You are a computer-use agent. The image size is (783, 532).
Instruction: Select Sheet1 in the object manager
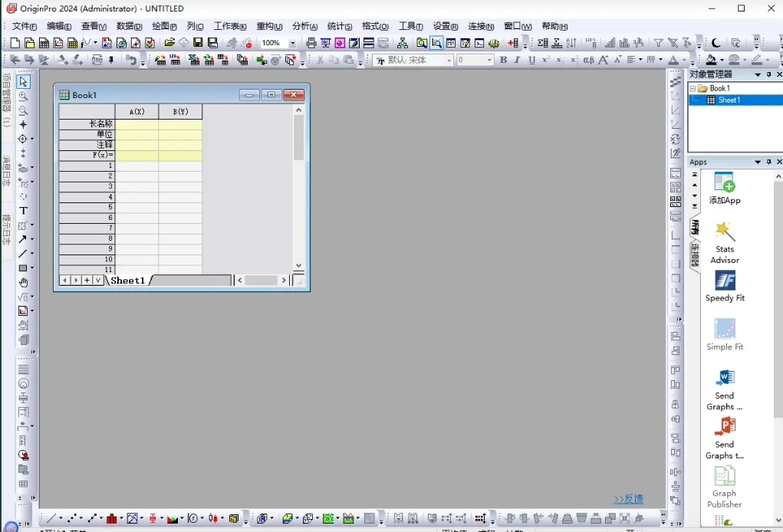[x=729, y=100]
